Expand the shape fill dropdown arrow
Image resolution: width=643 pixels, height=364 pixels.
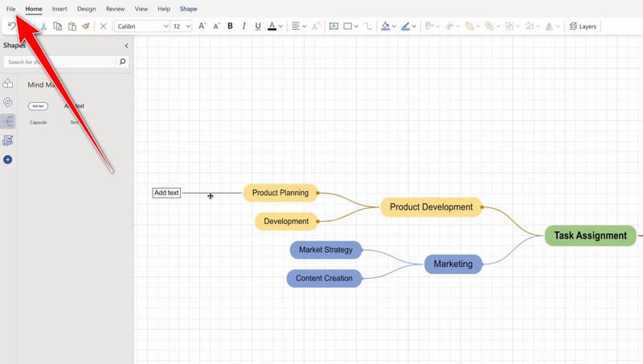(394, 27)
